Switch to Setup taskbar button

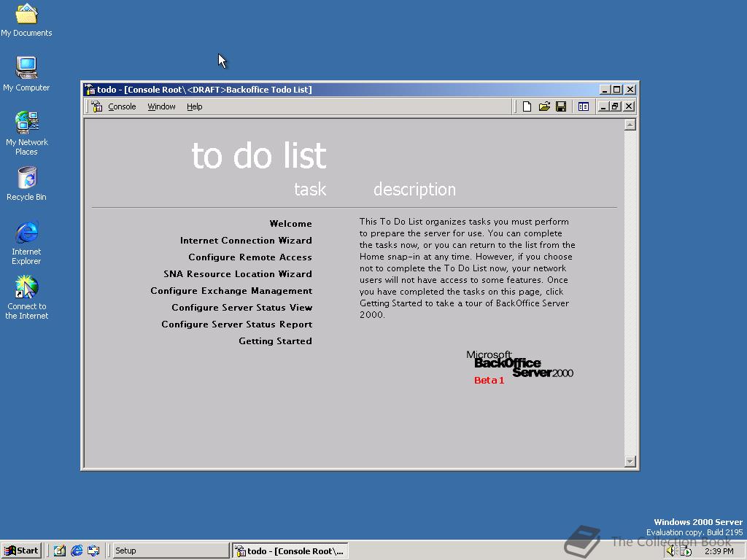pos(171,551)
